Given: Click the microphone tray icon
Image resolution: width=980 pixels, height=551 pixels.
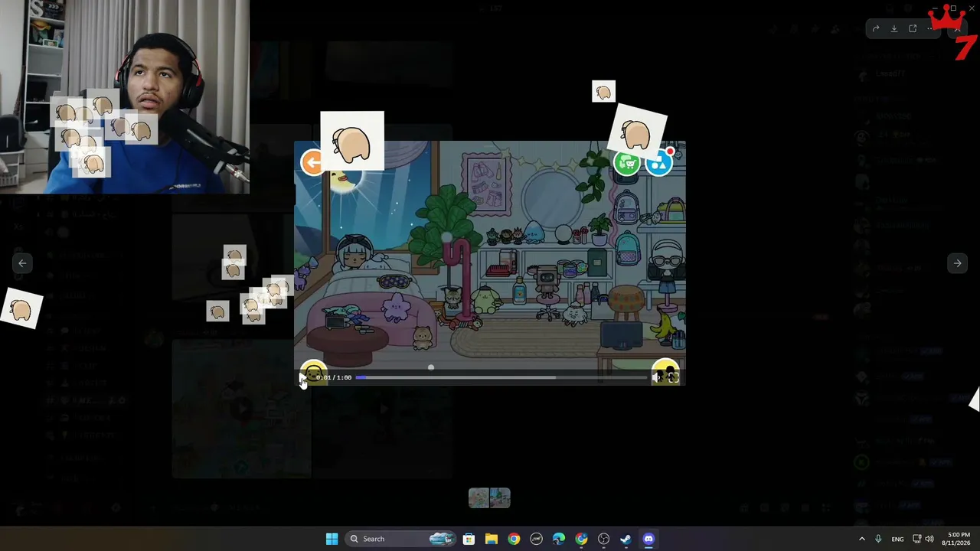Looking at the screenshot, I should tap(878, 539).
